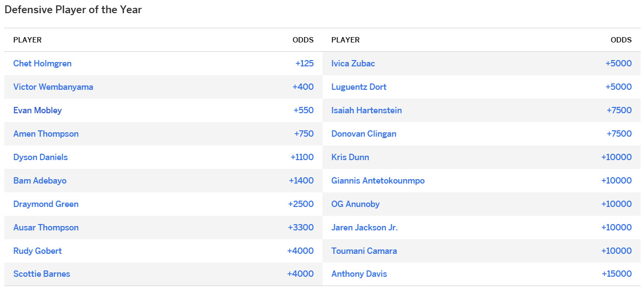Go to Bam Adebayo's player page
Viewport: 644px width, 288px height.
click(40, 181)
